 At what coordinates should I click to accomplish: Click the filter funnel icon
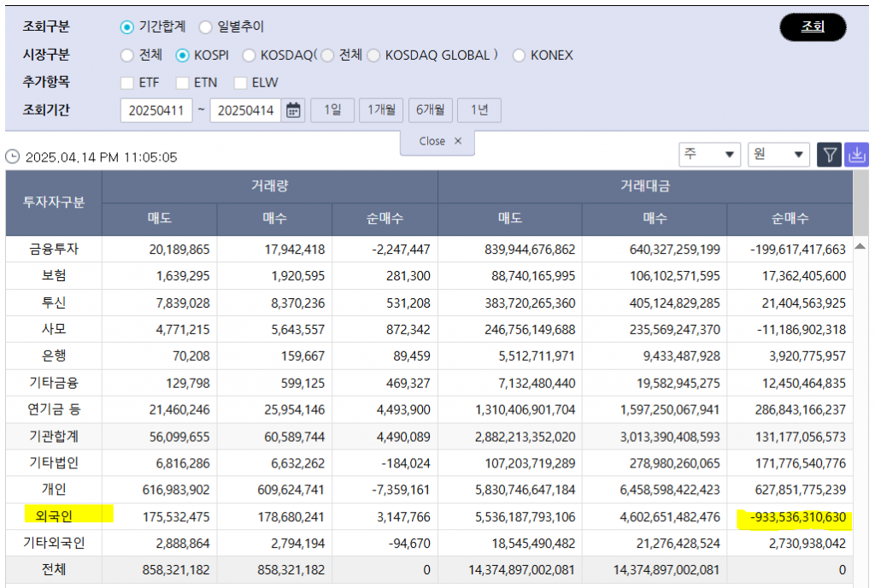pyautogui.click(x=829, y=155)
